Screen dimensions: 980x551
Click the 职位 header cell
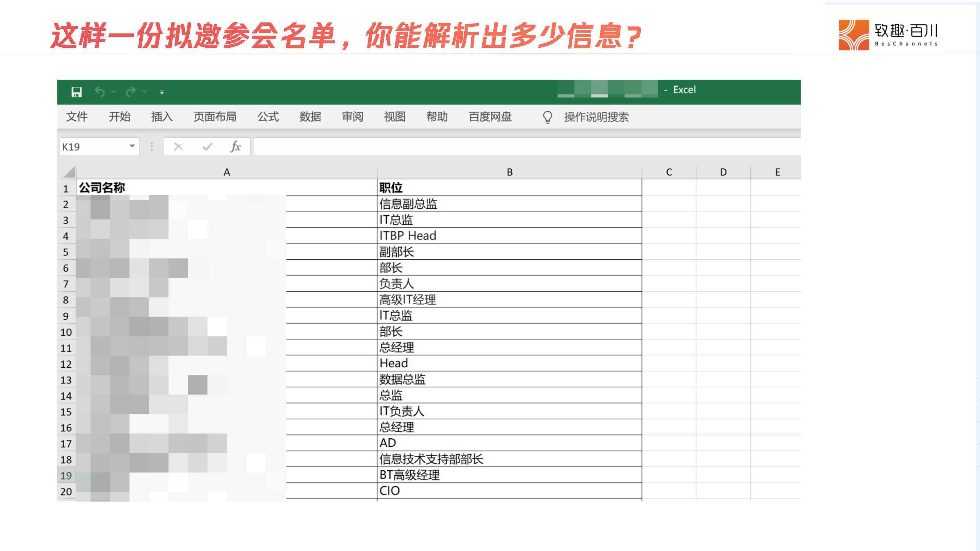pos(509,188)
